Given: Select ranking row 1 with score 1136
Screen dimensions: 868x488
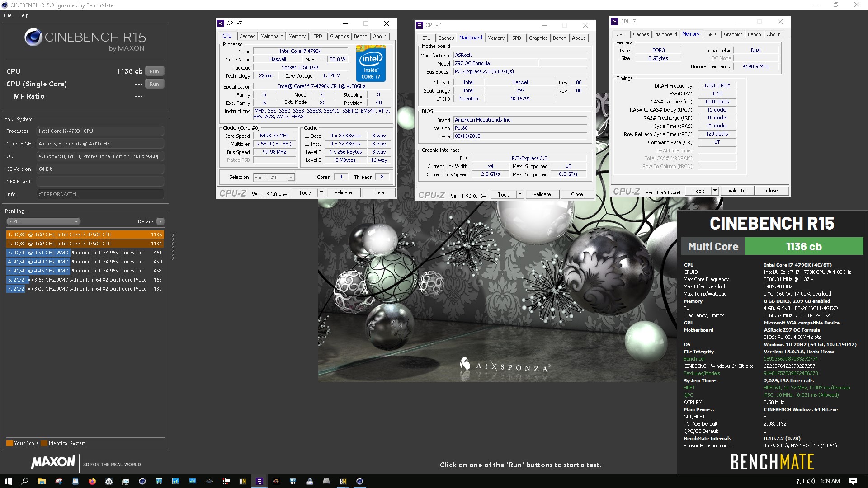Looking at the screenshot, I should pos(85,235).
